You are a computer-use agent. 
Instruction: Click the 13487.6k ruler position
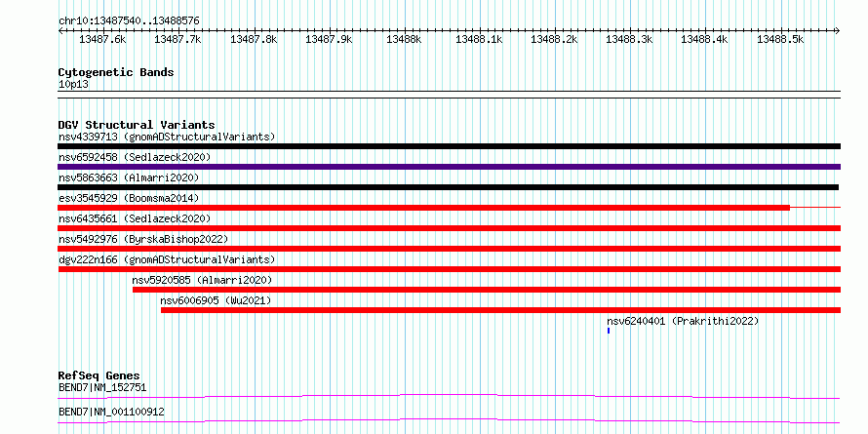pos(103,39)
